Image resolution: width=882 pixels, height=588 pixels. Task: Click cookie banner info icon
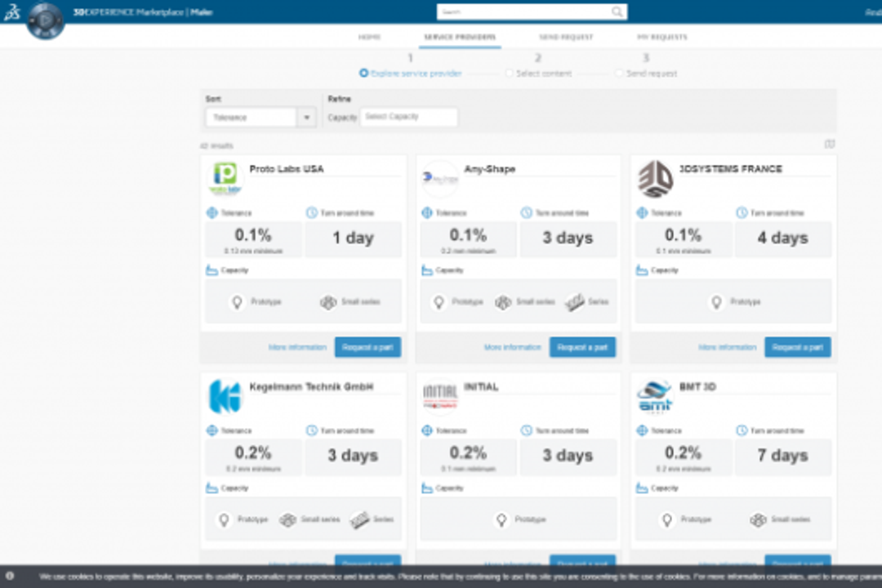10,576
